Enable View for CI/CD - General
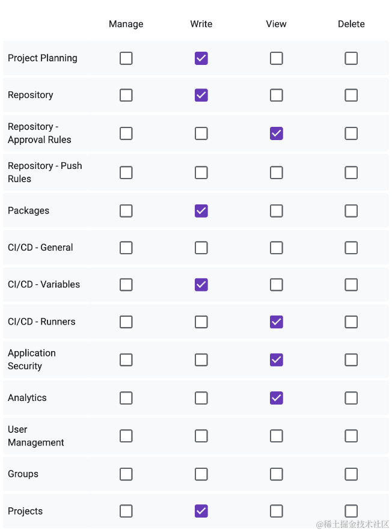 click(277, 248)
